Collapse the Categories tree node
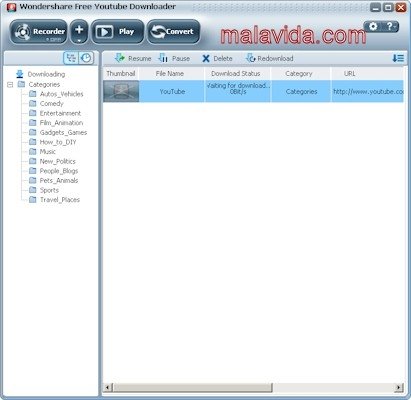The image size is (411, 400). point(10,85)
